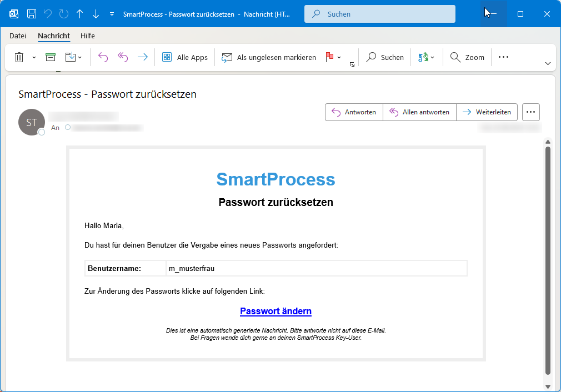Screen dimensions: 561x392
Task: Click the ribbon reply-all double arrow icon
Action: [123, 57]
